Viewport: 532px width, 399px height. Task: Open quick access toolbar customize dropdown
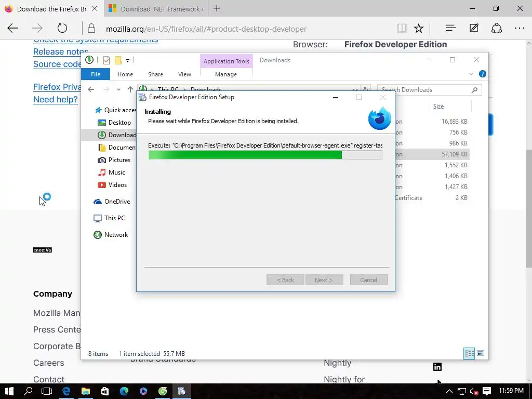click(128, 61)
